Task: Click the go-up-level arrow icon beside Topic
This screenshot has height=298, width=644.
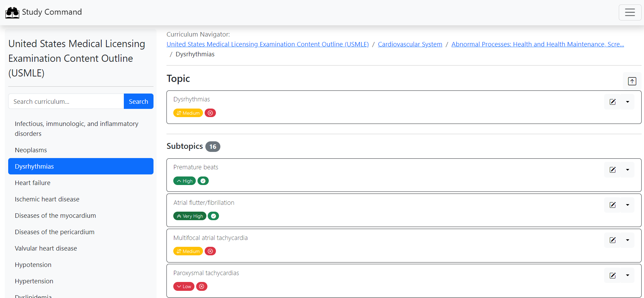Action: coord(632,81)
